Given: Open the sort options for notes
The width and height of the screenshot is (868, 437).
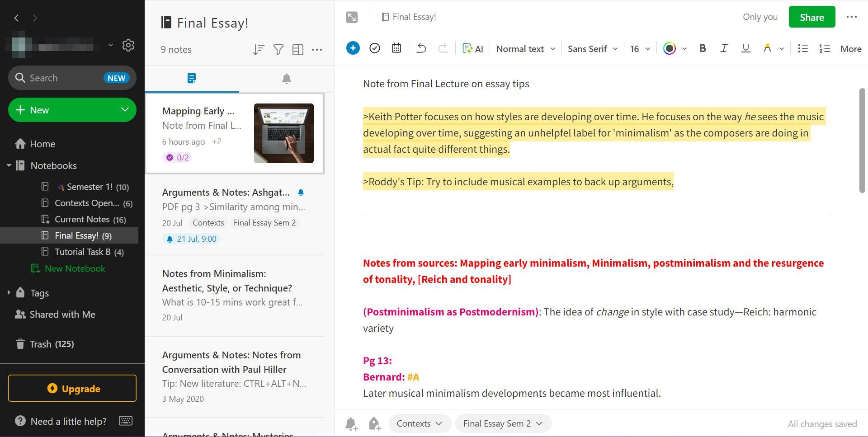Looking at the screenshot, I should click(258, 49).
